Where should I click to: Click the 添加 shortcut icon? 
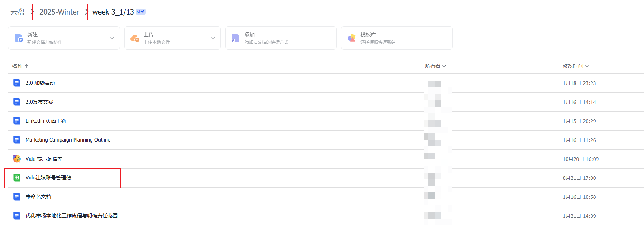pos(236,38)
